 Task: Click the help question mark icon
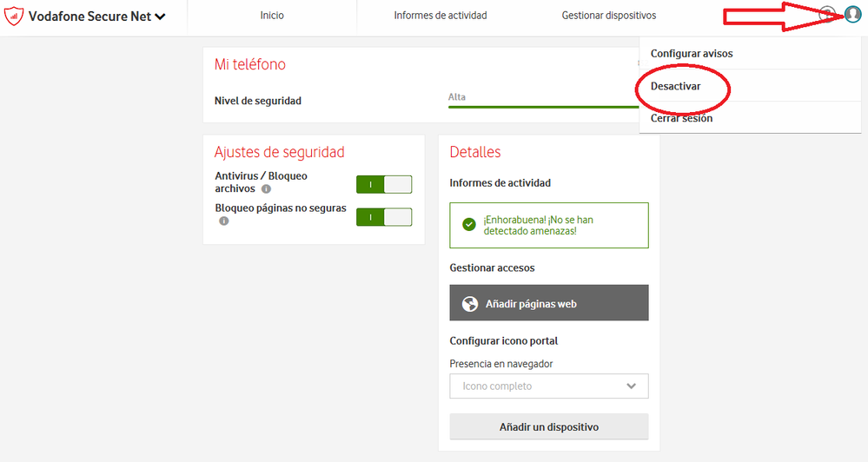(x=827, y=15)
